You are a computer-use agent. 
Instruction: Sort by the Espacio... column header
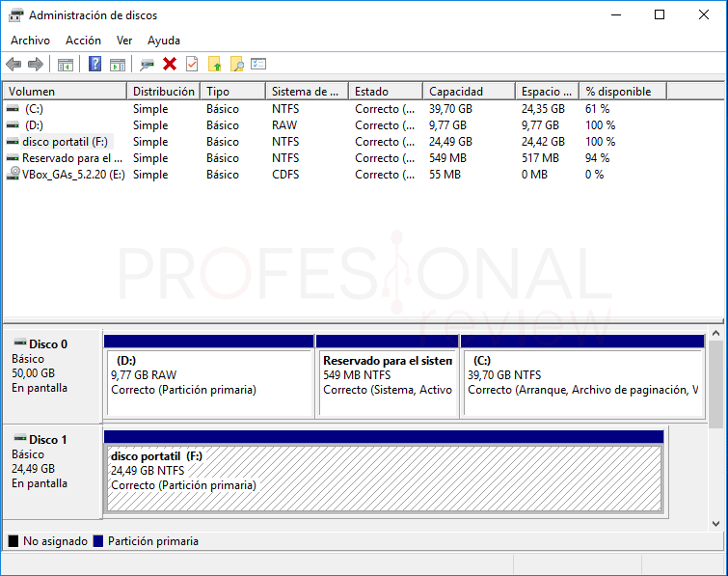(547, 92)
